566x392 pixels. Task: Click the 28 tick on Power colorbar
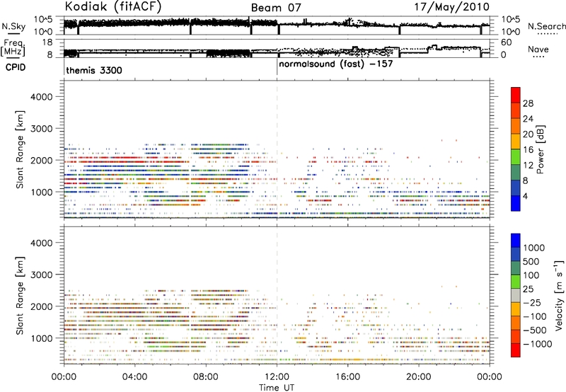pos(528,103)
